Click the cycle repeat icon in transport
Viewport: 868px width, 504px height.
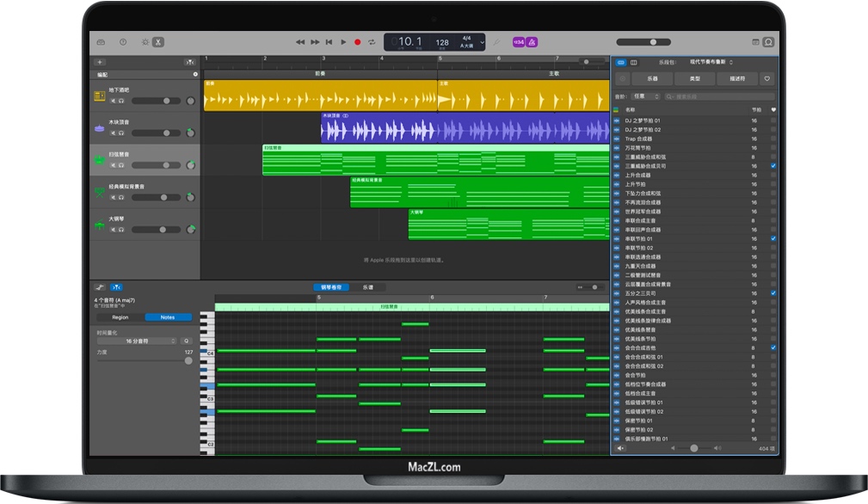point(372,42)
